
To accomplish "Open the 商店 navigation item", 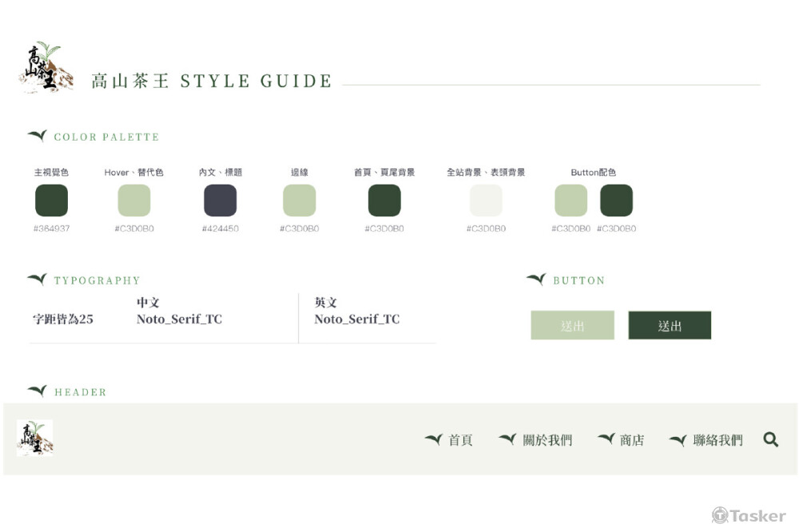I will tap(631, 440).
